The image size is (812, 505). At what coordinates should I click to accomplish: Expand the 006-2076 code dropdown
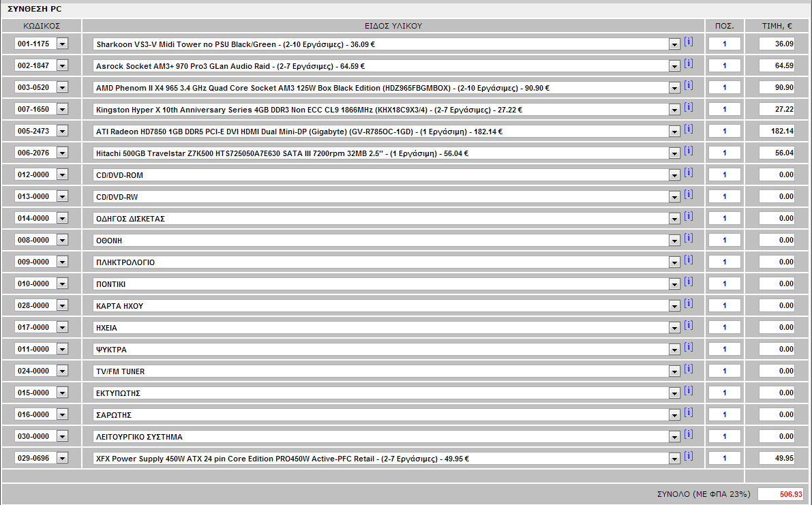62,153
